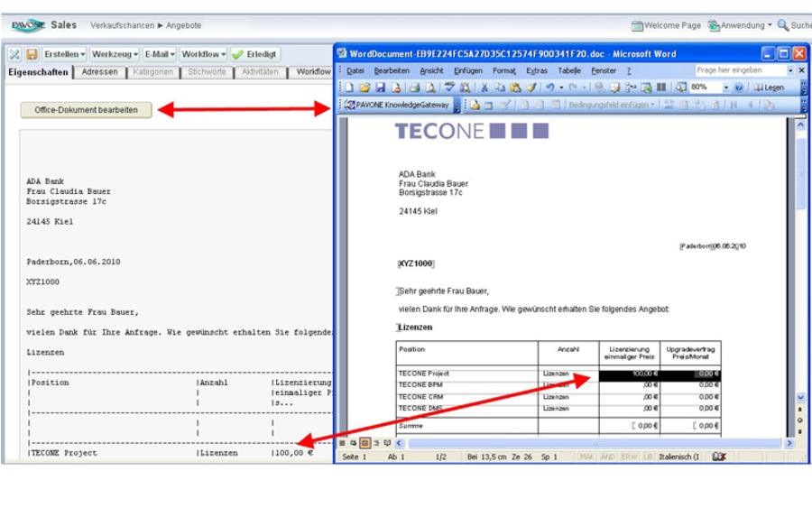Open the Tabelle menu in Word
The height and width of the screenshot is (508, 812).
pyautogui.click(x=569, y=70)
